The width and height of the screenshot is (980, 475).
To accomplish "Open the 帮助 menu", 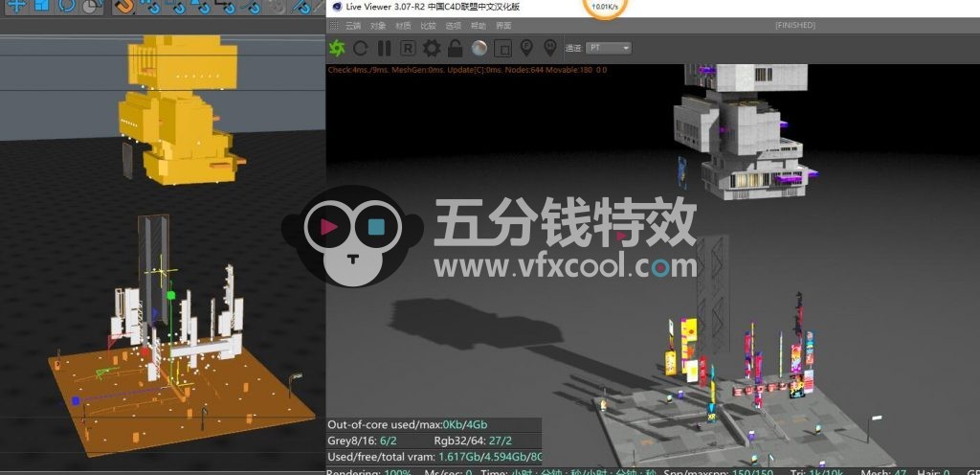I will pyautogui.click(x=479, y=26).
